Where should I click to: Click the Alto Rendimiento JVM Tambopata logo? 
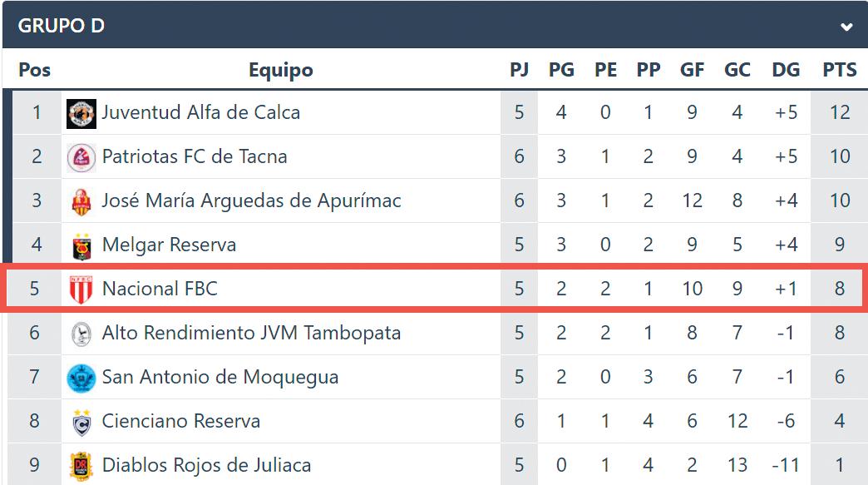[81, 334]
